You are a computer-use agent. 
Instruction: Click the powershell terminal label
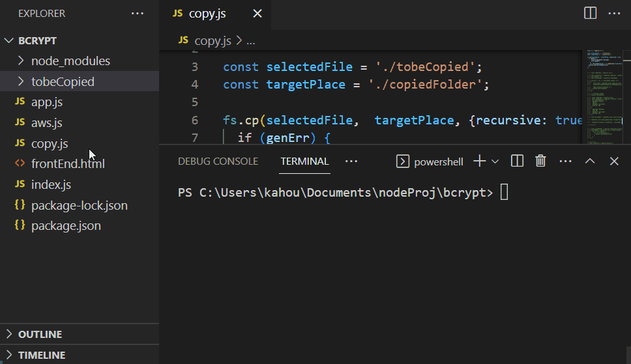pos(438,161)
